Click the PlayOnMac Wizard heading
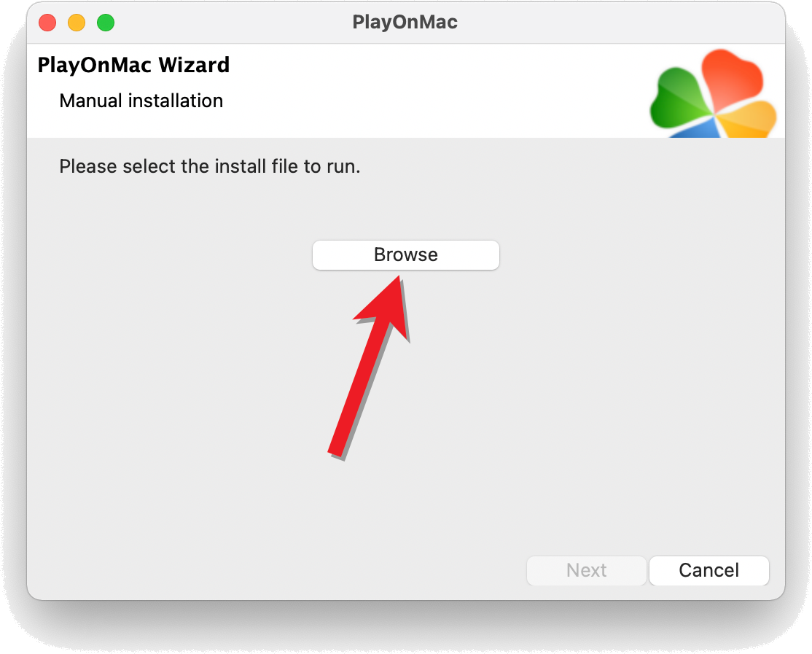The width and height of the screenshot is (812, 654). [x=133, y=65]
